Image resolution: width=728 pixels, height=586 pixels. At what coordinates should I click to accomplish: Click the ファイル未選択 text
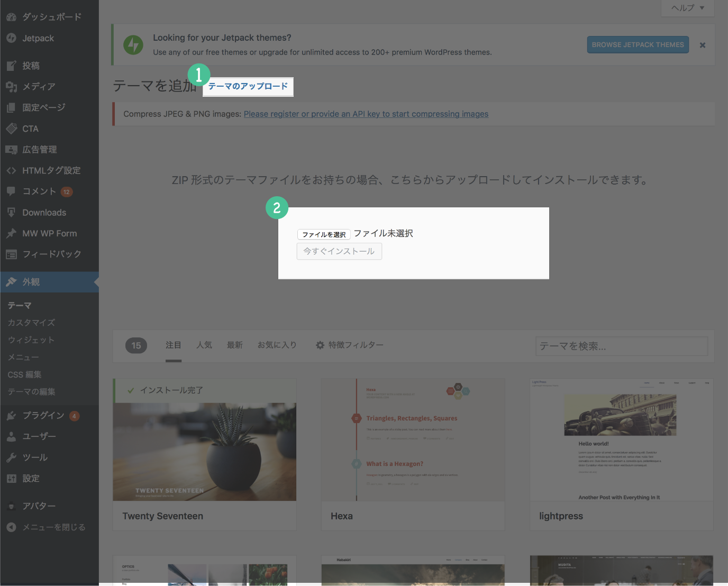click(384, 233)
